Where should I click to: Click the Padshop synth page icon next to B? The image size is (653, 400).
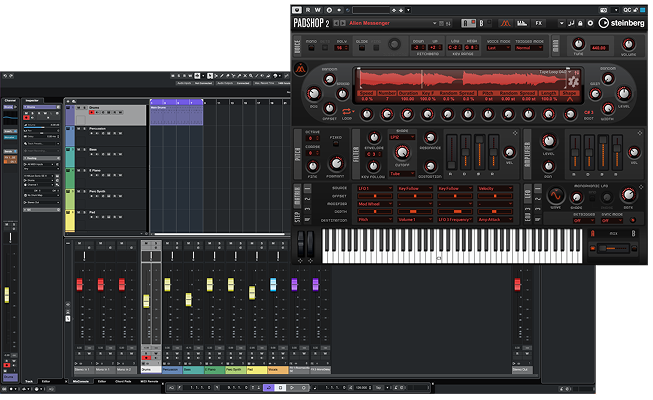point(505,23)
